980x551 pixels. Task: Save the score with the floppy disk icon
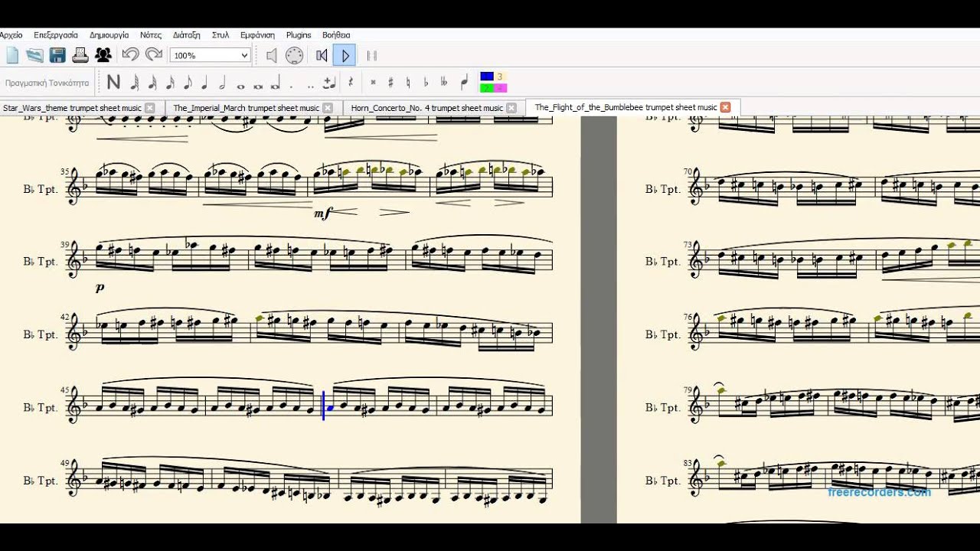coord(57,55)
